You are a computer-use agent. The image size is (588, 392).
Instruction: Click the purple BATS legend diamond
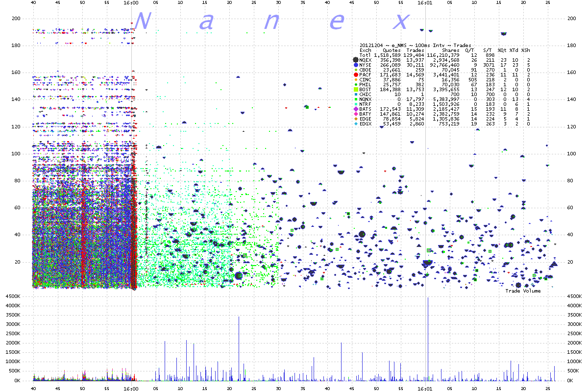(355, 109)
